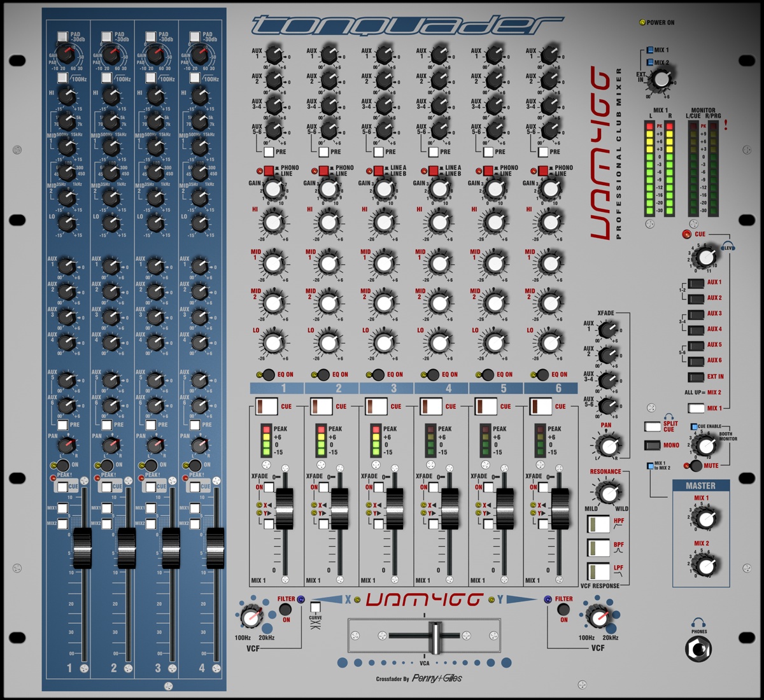Flip channel 2 PHONO/LINE switch

click(323, 171)
